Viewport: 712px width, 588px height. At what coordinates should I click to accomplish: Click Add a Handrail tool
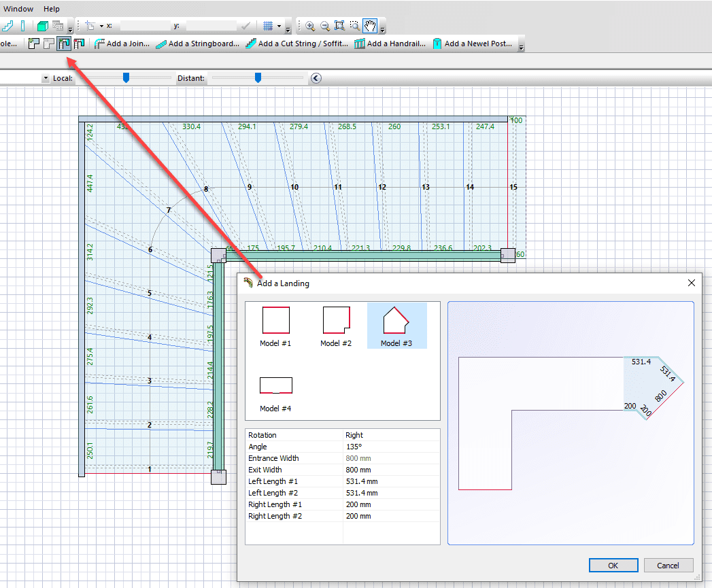pos(390,44)
